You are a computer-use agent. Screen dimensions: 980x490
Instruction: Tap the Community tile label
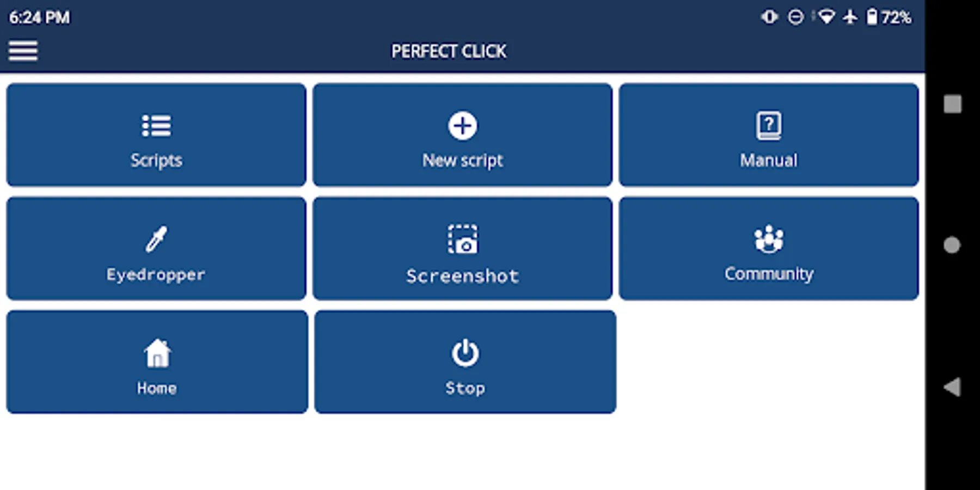tap(769, 273)
